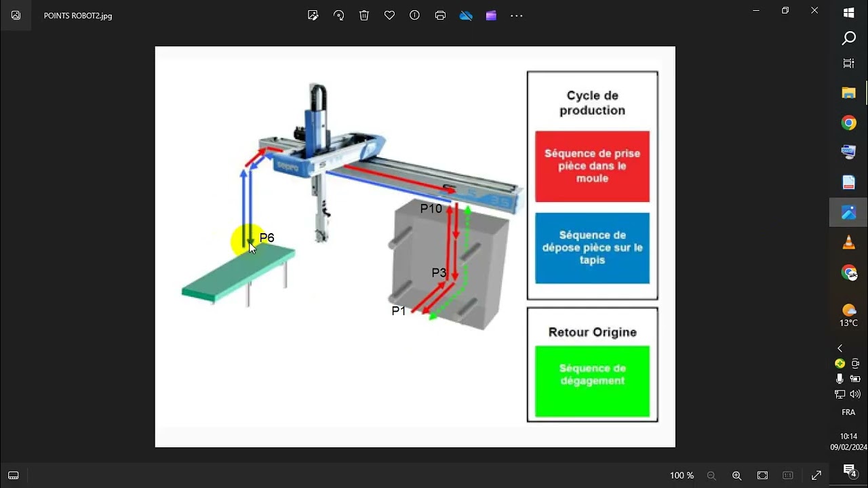Click the POINTS ROBOT2.jpg file name

[78, 16]
